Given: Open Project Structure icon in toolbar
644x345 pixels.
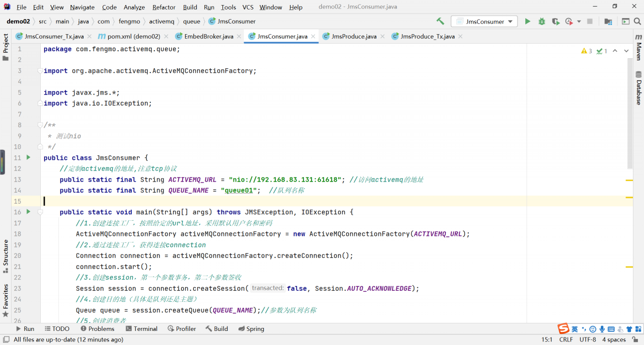Looking at the screenshot, I should 608,21.
